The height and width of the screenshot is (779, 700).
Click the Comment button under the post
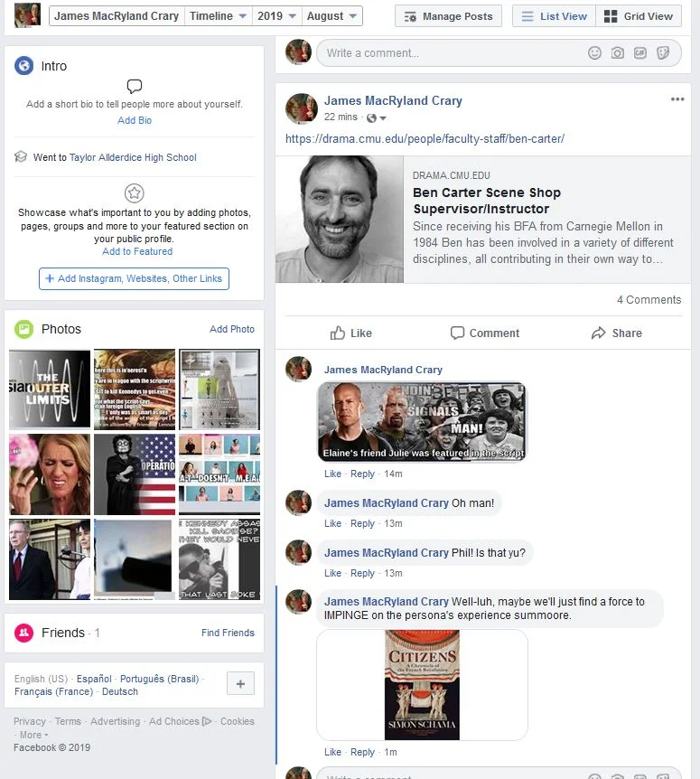[484, 333]
